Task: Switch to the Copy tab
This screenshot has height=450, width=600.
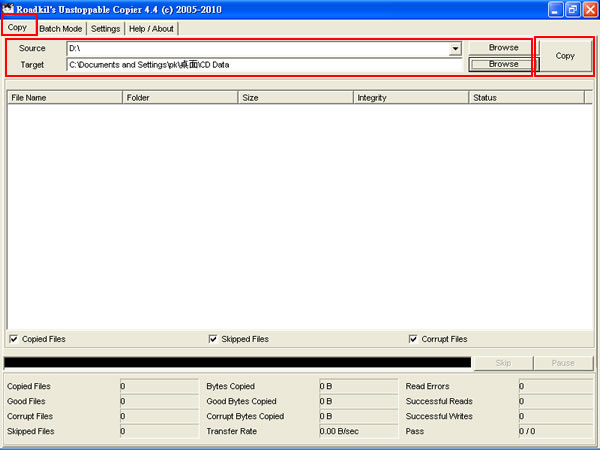Action: tap(18, 28)
